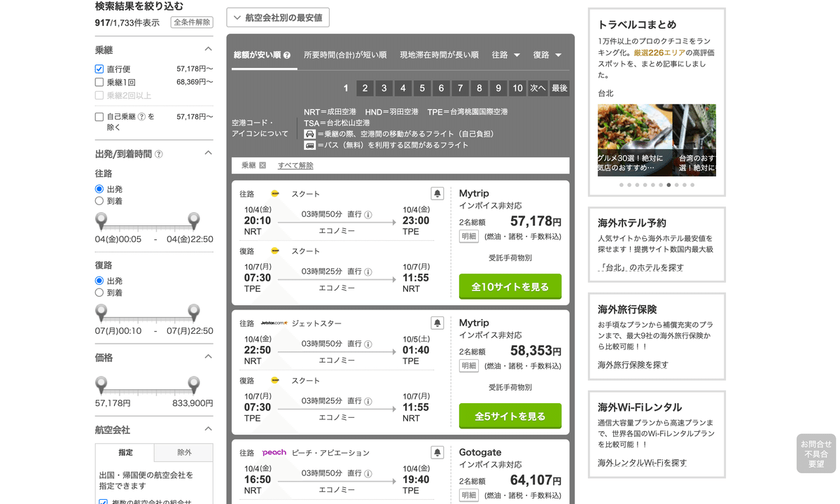Image resolution: width=840 pixels, height=504 pixels.
Task: Click 最後 pagination button
Action: click(x=559, y=88)
